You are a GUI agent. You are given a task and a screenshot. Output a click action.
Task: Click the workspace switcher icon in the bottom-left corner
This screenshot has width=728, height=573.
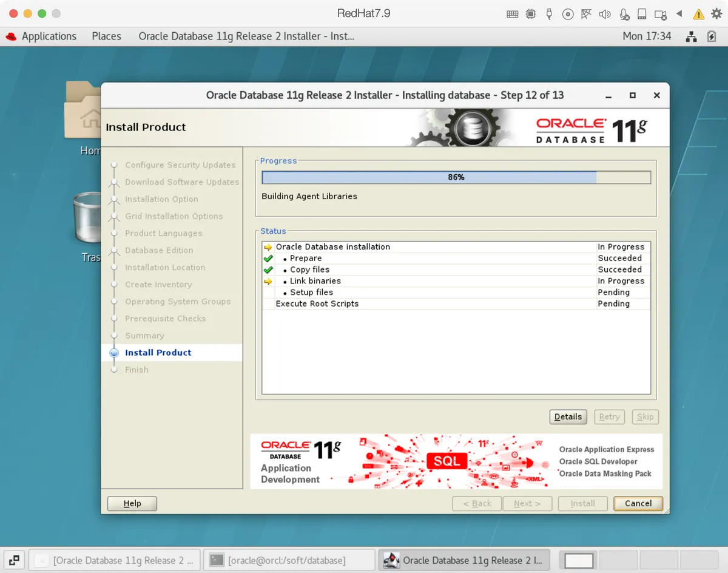14,560
